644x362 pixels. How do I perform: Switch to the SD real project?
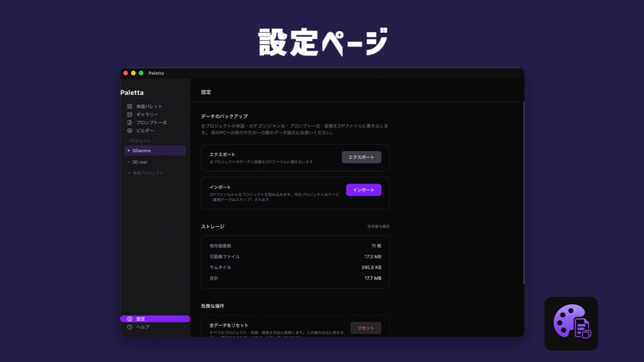coord(155,162)
